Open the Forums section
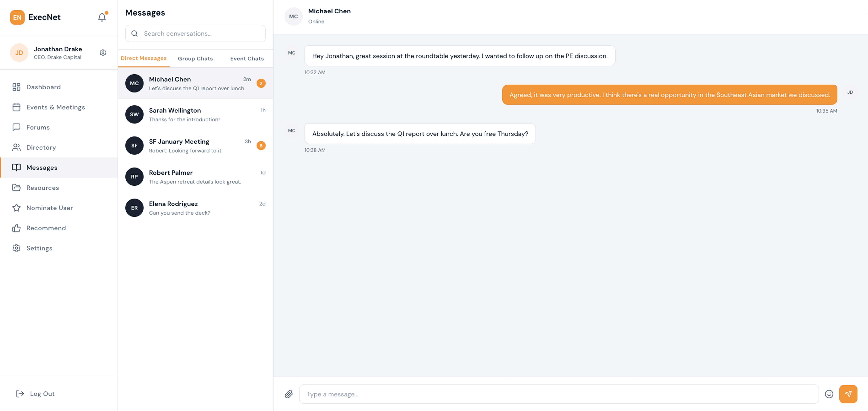The image size is (868, 411). (x=38, y=127)
